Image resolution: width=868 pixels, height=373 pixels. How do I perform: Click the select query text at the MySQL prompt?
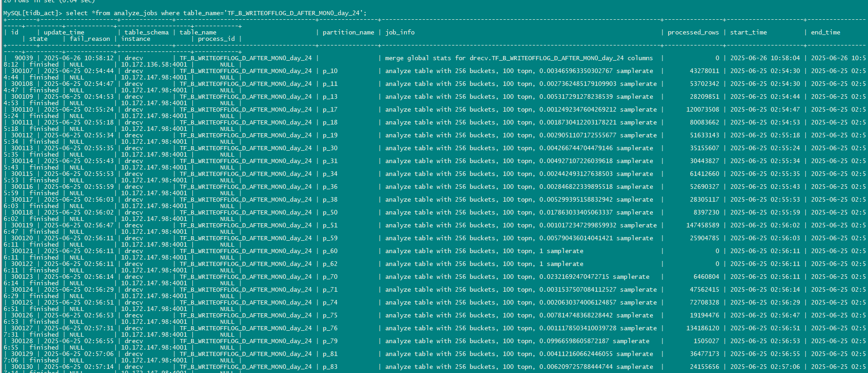216,13
